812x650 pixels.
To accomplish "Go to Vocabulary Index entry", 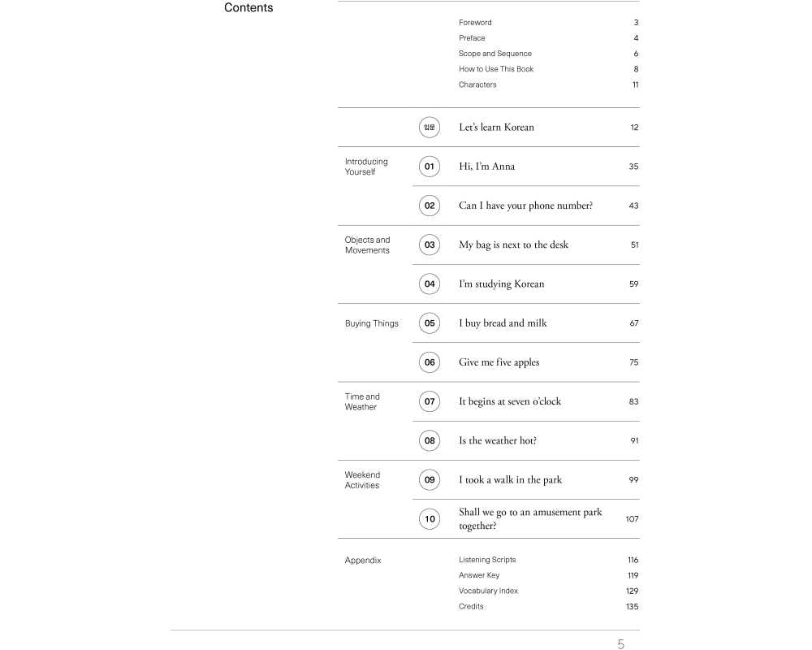I will (488, 591).
